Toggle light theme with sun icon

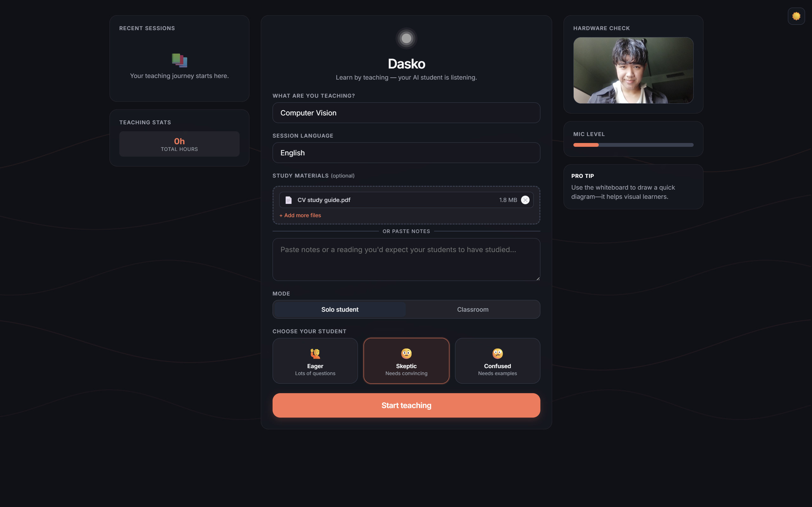point(796,16)
